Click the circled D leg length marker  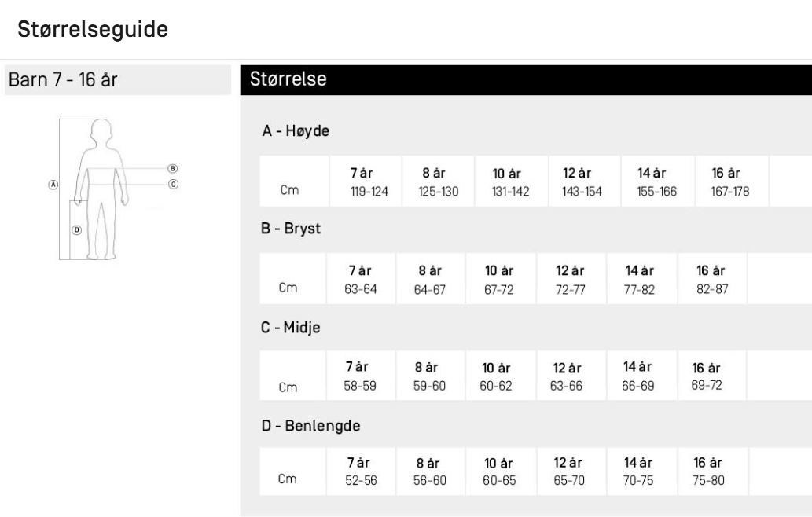77,229
